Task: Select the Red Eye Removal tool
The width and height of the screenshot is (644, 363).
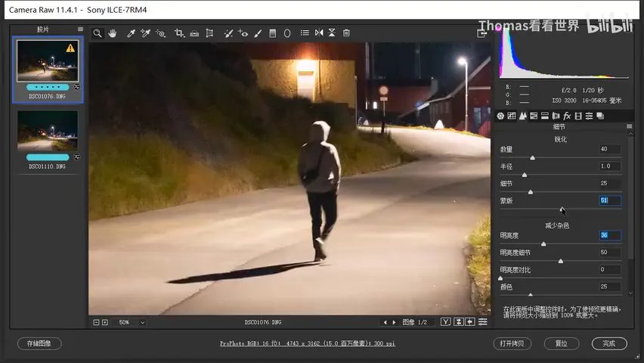Action: (243, 33)
